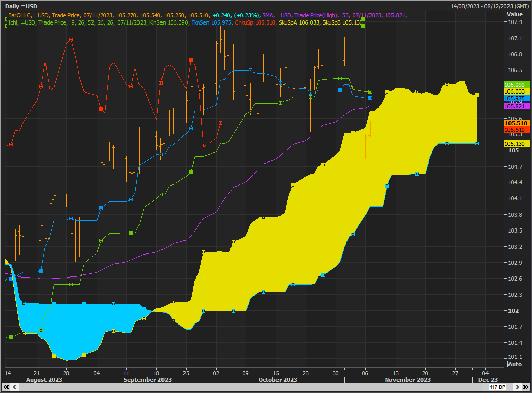Viewport: 532px width, 393px height.
Task: Click the +0.240 net change value
Action: [221, 15]
